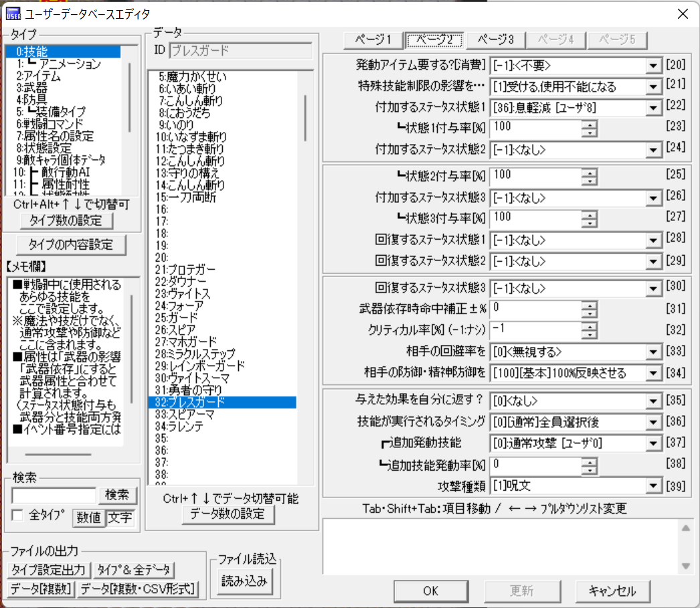The height and width of the screenshot is (608, 700).
Task: Open タイプ数の設定 button
Action: [x=66, y=221]
